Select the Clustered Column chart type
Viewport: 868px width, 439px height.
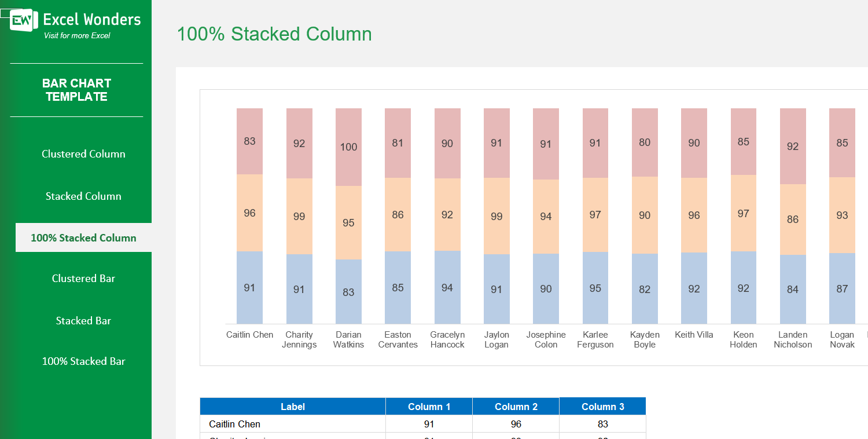(x=83, y=153)
